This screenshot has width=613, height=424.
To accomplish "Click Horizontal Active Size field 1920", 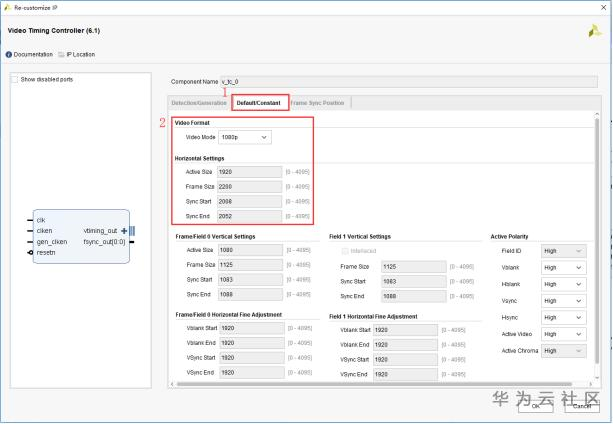I will point(249,172).
